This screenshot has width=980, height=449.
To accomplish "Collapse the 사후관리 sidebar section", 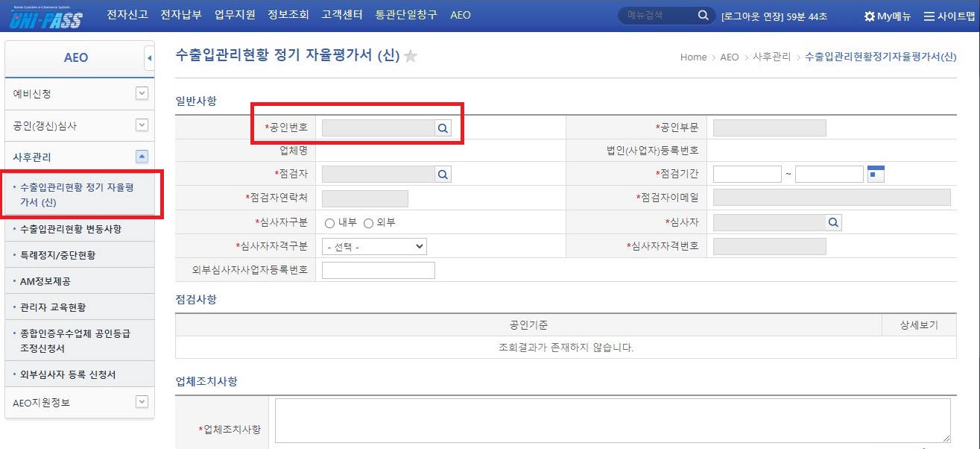I will (x=142, y=157).
